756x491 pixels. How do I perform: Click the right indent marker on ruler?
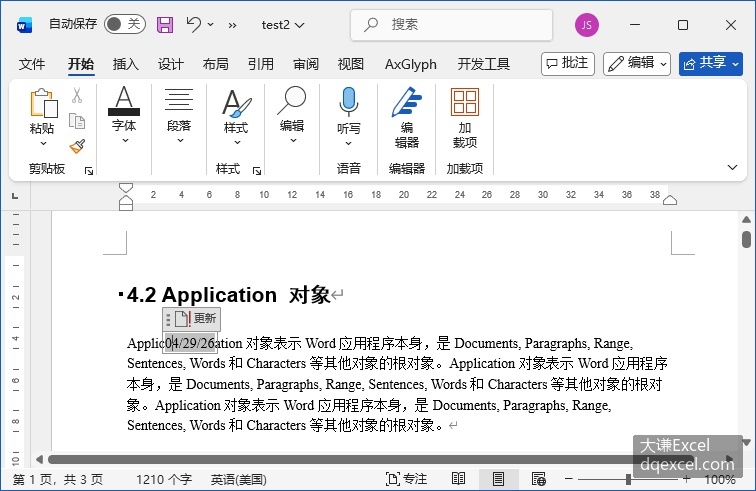point(670,200)
